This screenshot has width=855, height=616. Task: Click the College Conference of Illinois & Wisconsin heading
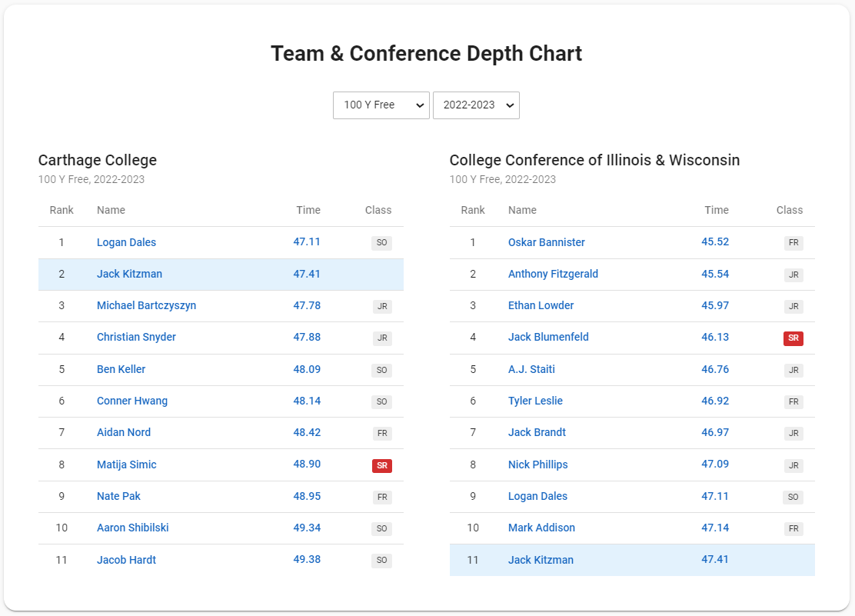594,161
